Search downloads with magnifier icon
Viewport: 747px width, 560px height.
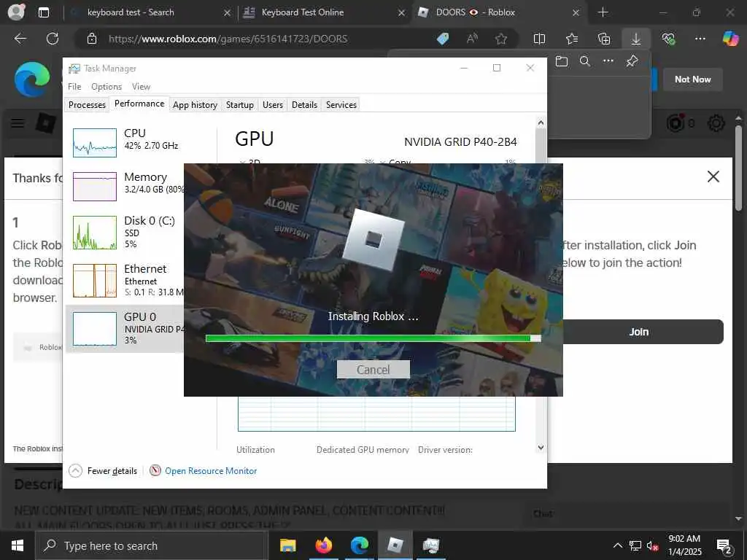584,61
